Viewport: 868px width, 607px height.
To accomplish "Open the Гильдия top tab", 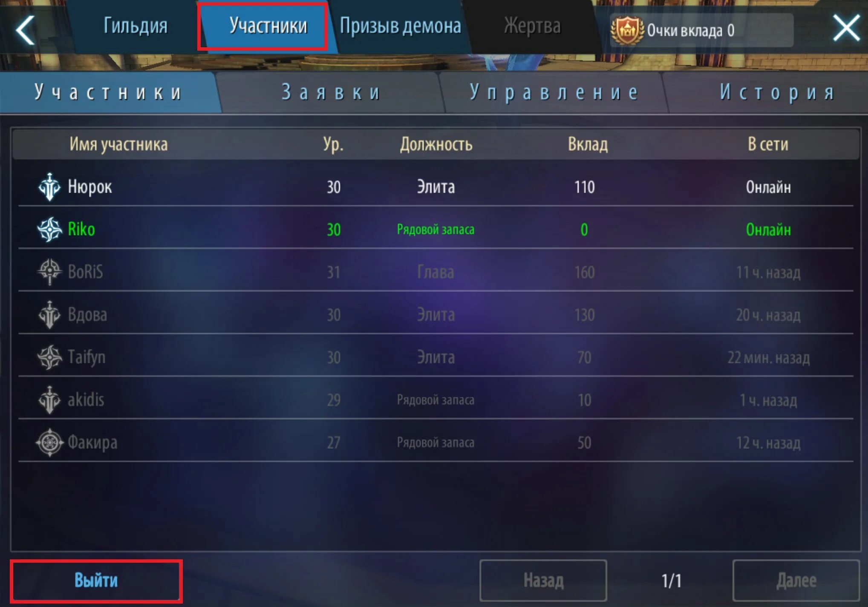I will click(x=135, y=26).
